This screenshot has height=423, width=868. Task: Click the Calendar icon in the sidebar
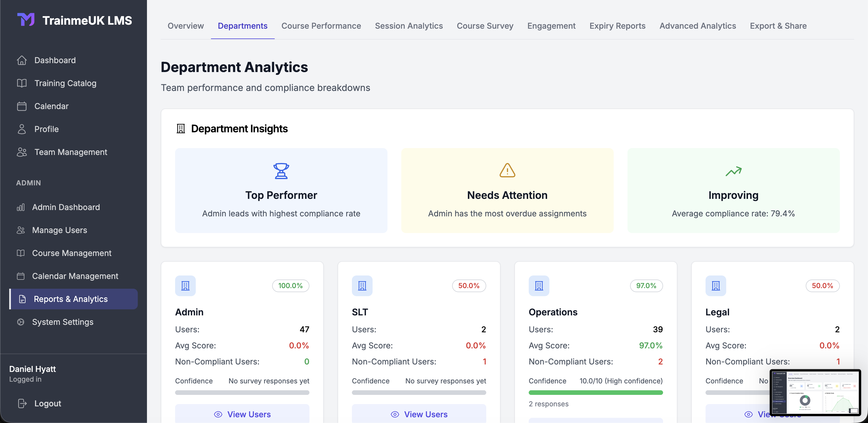click(x=22, y=106)
